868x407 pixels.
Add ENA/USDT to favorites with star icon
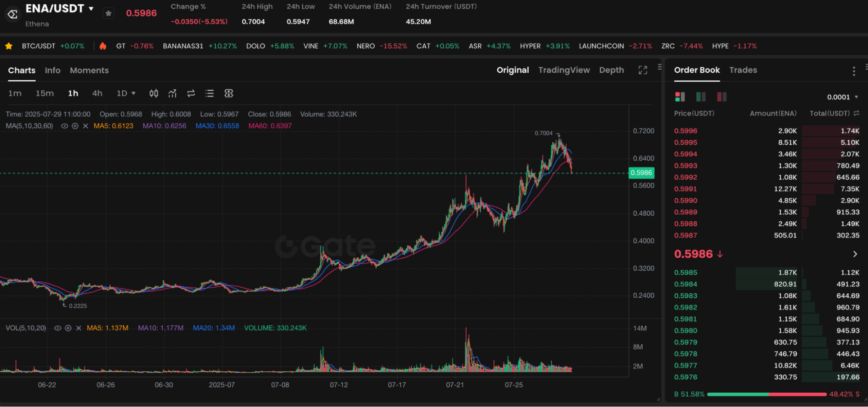(x=109, y=13)
